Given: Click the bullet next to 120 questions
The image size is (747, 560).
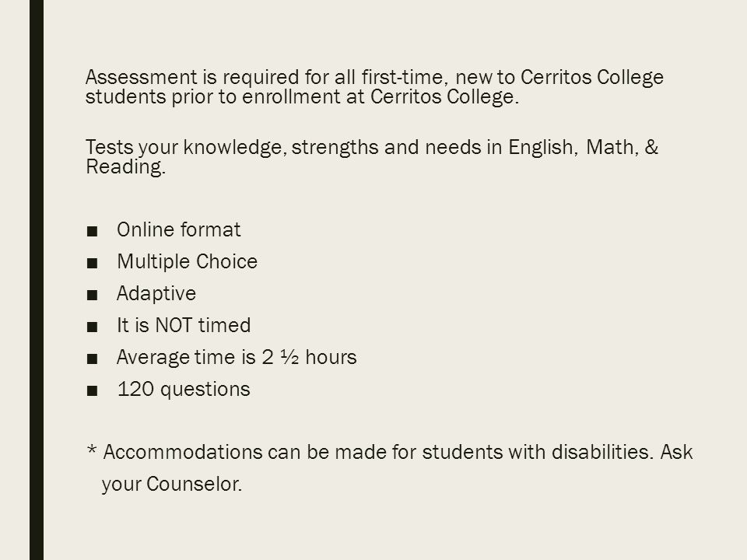Looking at the screenshot, I should [x=92, y=391].
